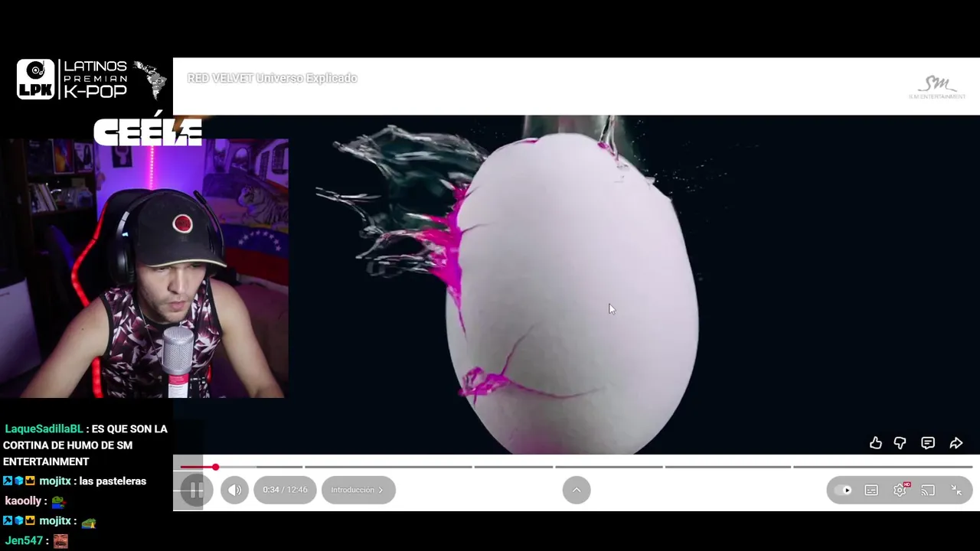Viewport: 980px width, 551px height.
Task: Toggle the autoplay switch
Action: [x=843, y=490]
